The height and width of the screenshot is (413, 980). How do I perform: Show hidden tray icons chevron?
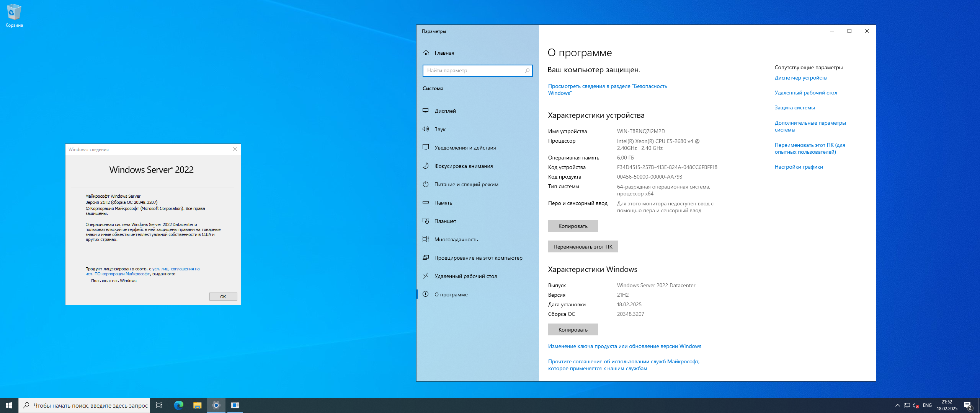coord(898,405)
